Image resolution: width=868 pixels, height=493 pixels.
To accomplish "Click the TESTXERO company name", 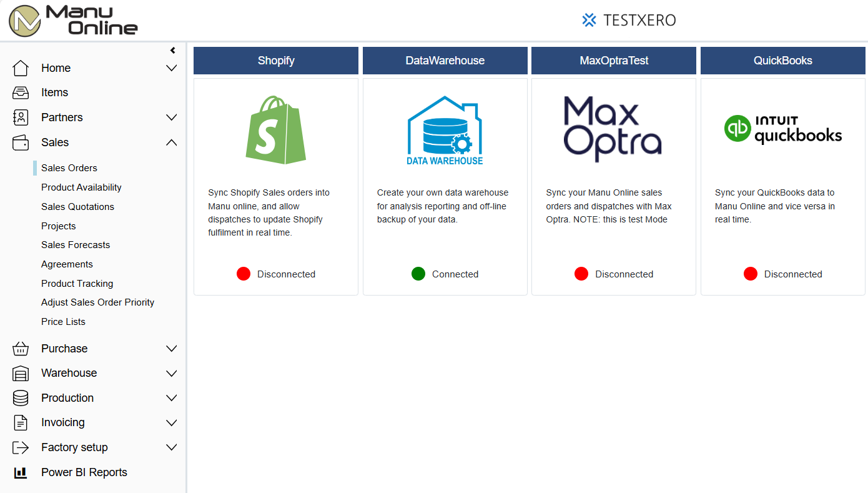I will coord(639,20).
